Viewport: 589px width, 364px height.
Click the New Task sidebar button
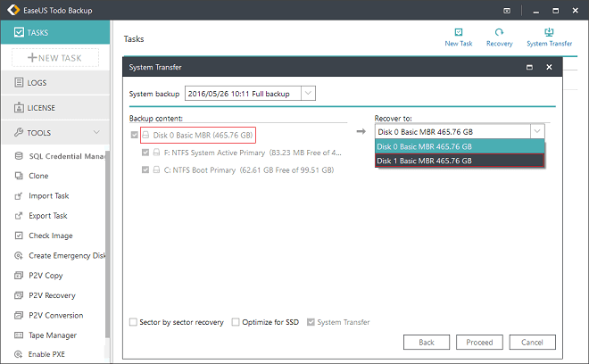(x=55, y=58)
